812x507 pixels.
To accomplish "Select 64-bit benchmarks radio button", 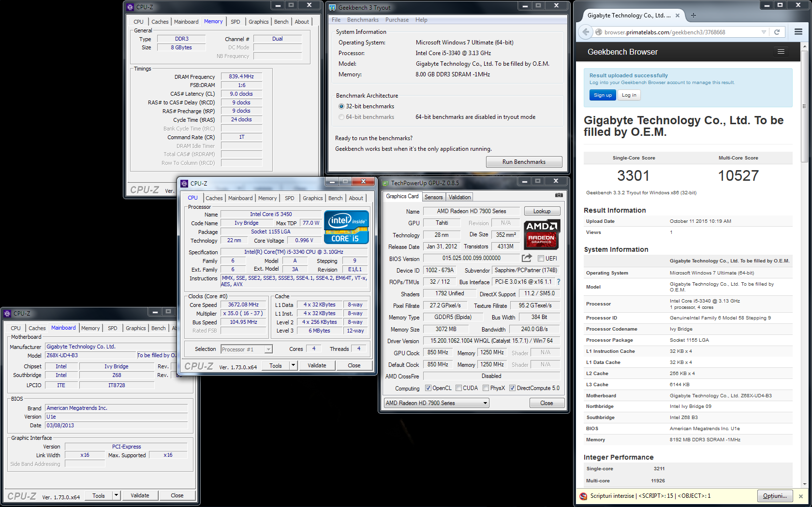I will [x=341, y=117].
